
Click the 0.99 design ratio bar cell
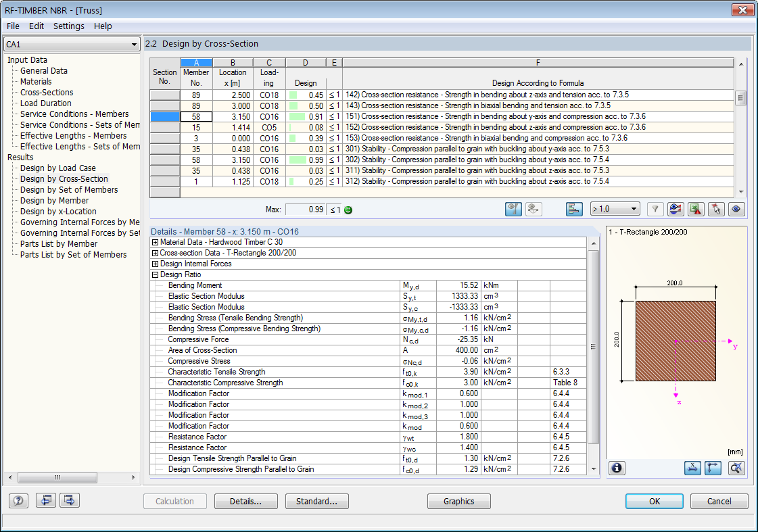click(306, 160)
